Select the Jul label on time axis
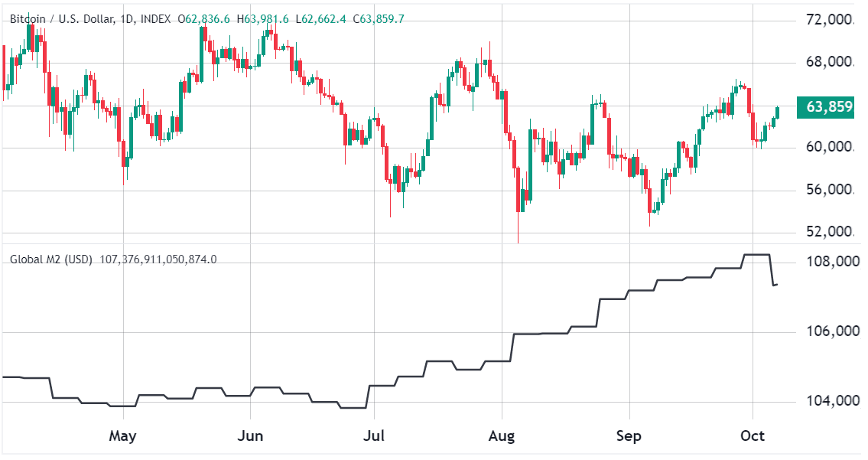868x460 pixels. tap(374, 436)
